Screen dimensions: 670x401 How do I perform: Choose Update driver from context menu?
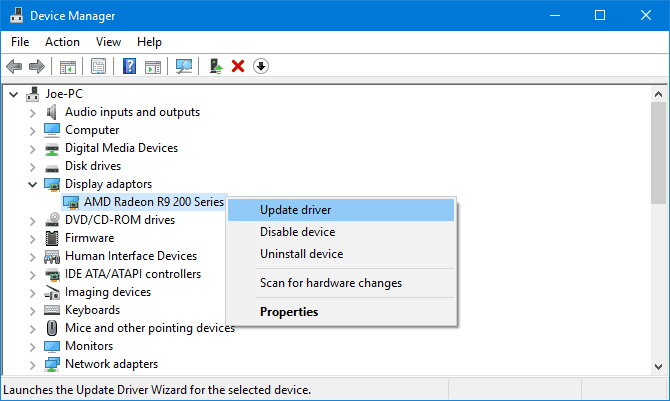click(295, 210)
